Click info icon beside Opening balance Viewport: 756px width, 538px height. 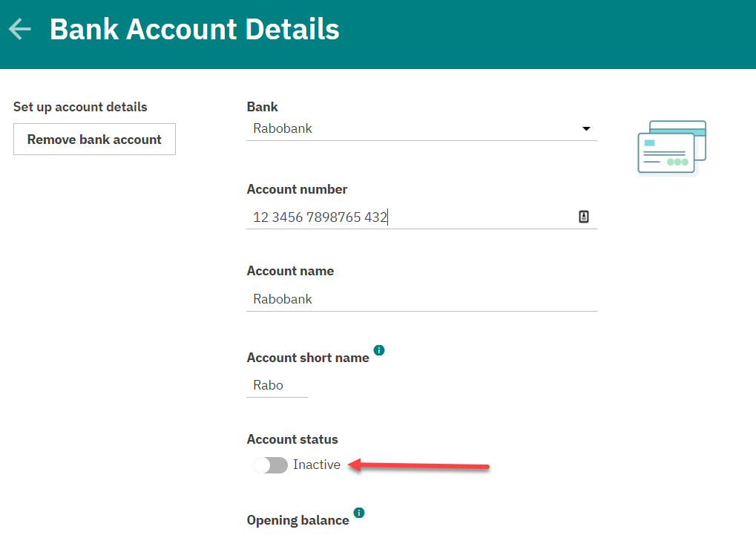click(x=359, y=513)
